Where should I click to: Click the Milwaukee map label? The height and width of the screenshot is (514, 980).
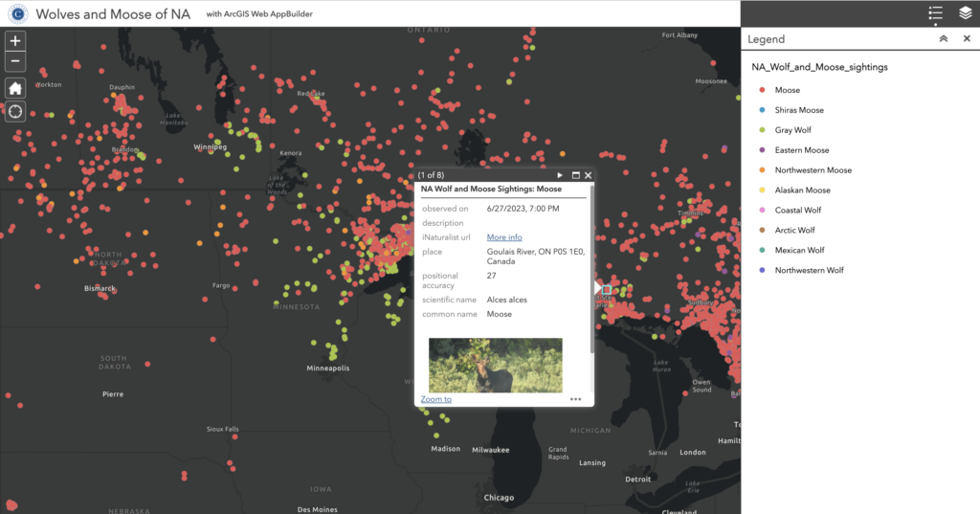[x=491, y=450]
